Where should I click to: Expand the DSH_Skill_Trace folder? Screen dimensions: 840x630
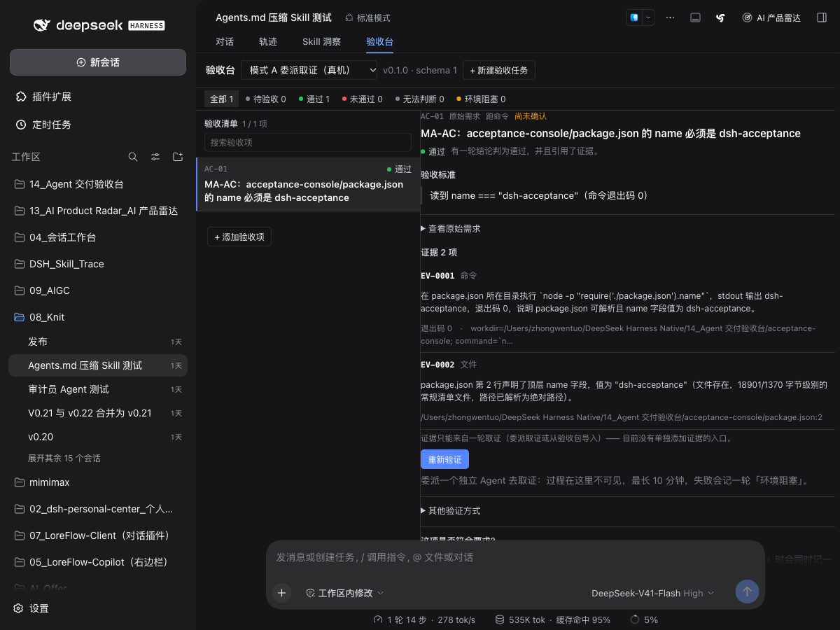(x=98, y=264)
